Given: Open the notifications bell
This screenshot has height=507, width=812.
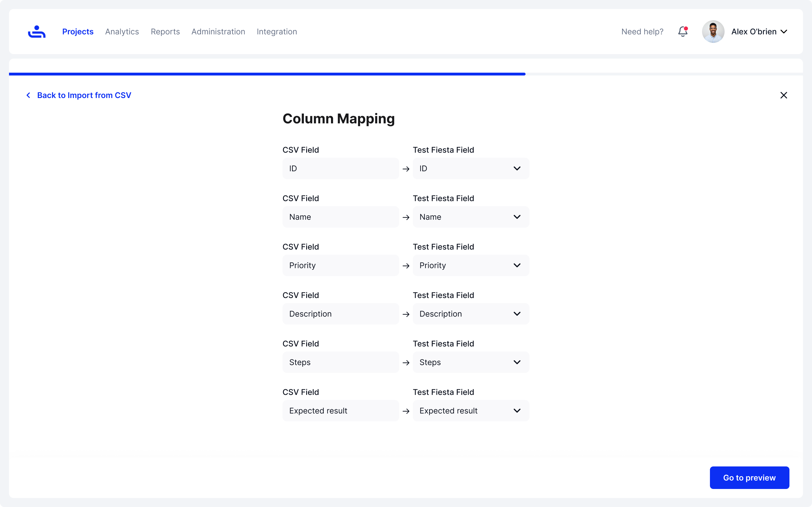Looking at the screenshot, I should (683, 32).
